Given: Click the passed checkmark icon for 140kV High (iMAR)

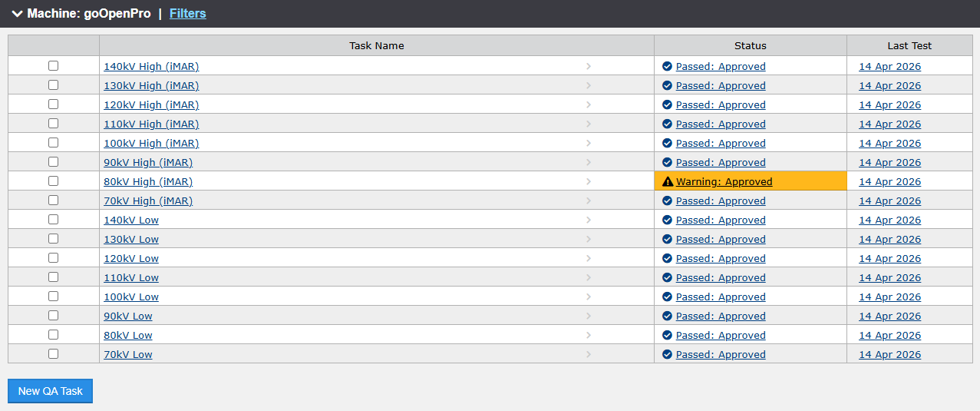Looking at the screenshot, I should (667, 67).
